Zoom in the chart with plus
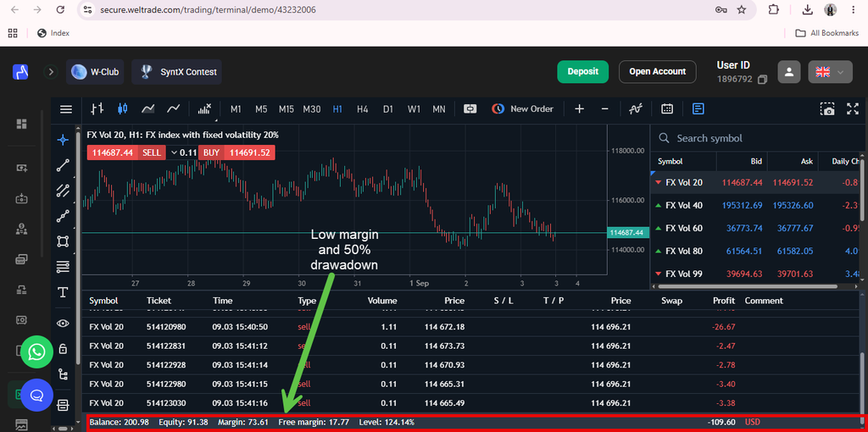This screenshot has width=868, height=432. coord(579,109)
